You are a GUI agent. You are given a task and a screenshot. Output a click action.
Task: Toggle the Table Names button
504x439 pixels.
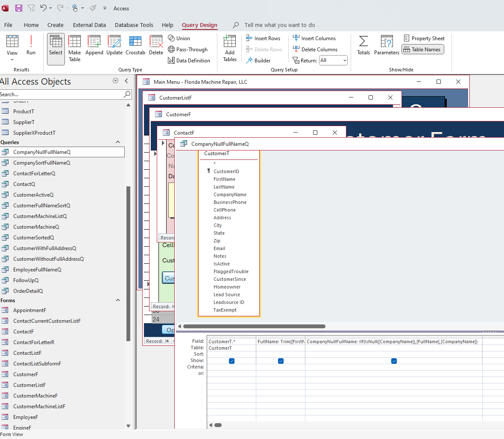(422, 50)
